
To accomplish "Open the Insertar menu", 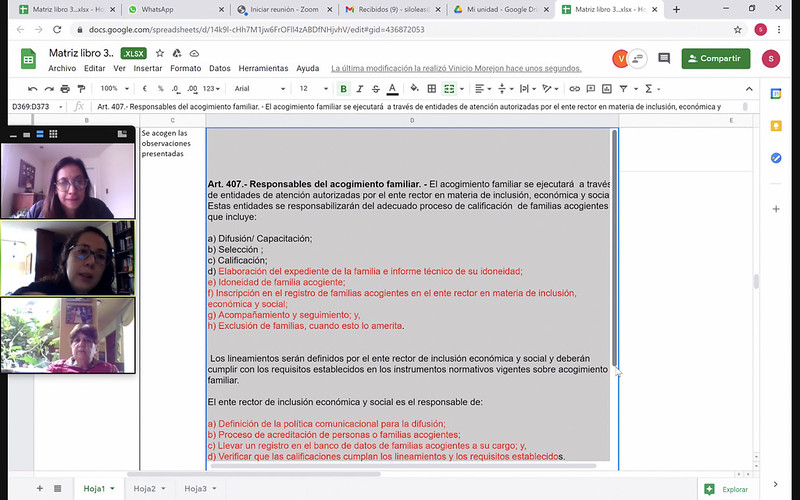I will (x=148, y=69).
